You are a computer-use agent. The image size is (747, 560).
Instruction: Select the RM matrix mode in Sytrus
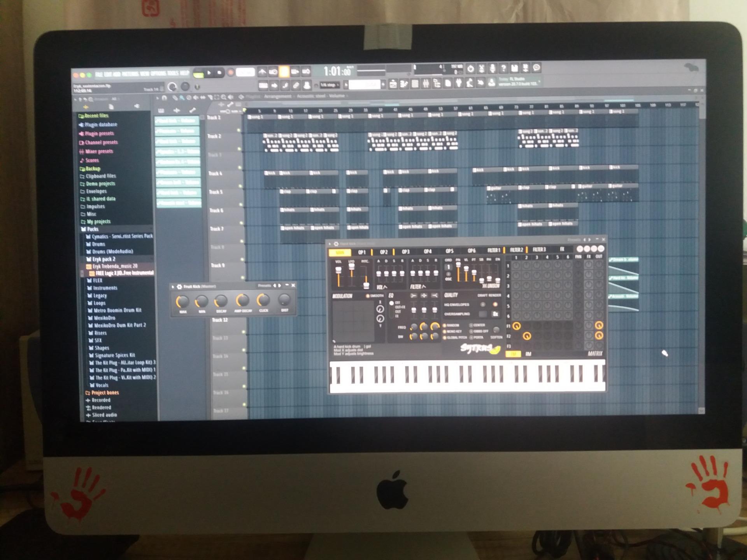[528, 354]
